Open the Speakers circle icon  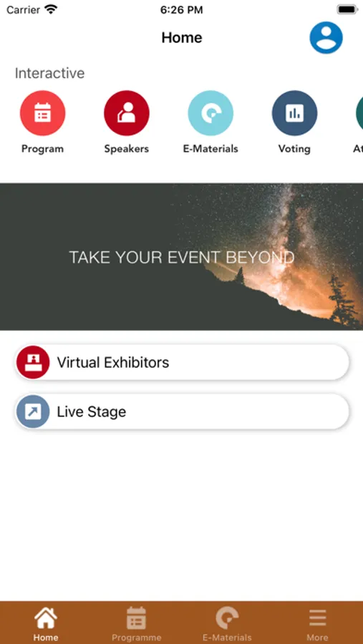[127, 113]
